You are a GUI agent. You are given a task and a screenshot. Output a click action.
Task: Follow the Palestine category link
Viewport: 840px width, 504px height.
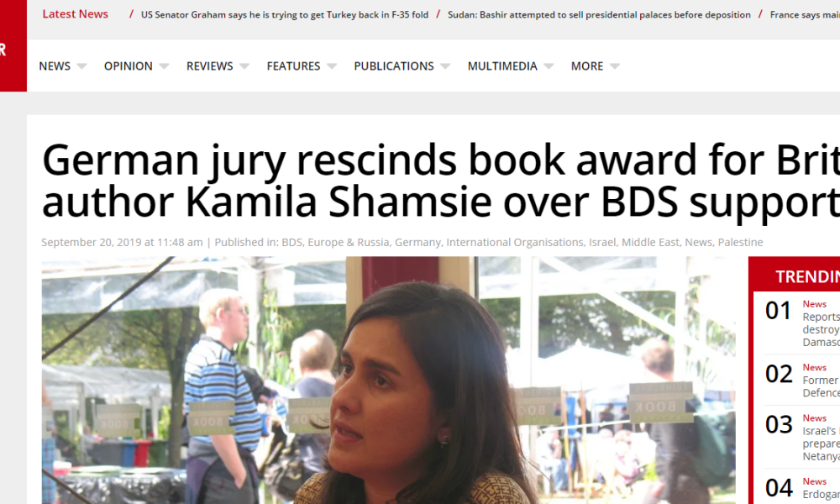click(740, 242)
